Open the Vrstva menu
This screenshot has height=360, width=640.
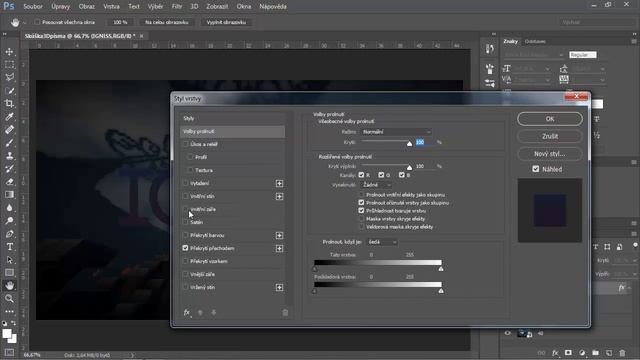111,7
